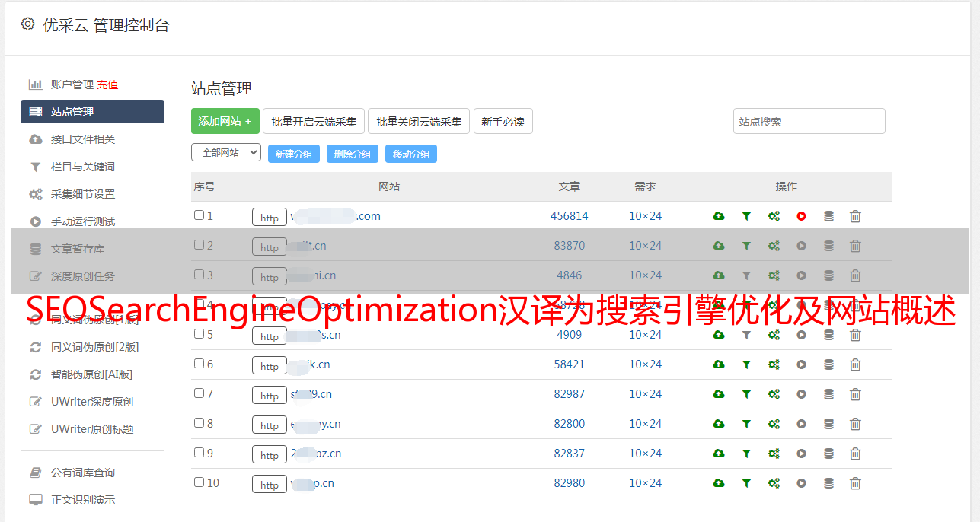Click the settings gear beside 优采云 title

click(x=28, y=24)
